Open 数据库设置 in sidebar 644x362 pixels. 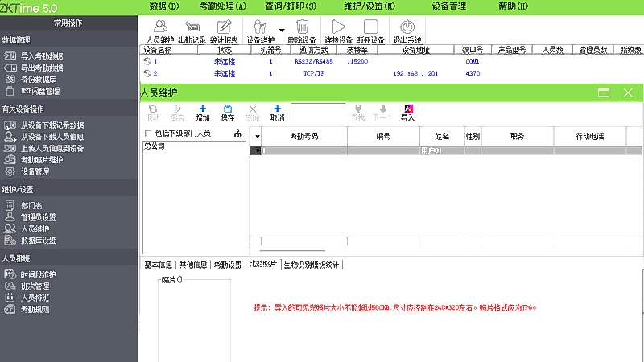30,241
